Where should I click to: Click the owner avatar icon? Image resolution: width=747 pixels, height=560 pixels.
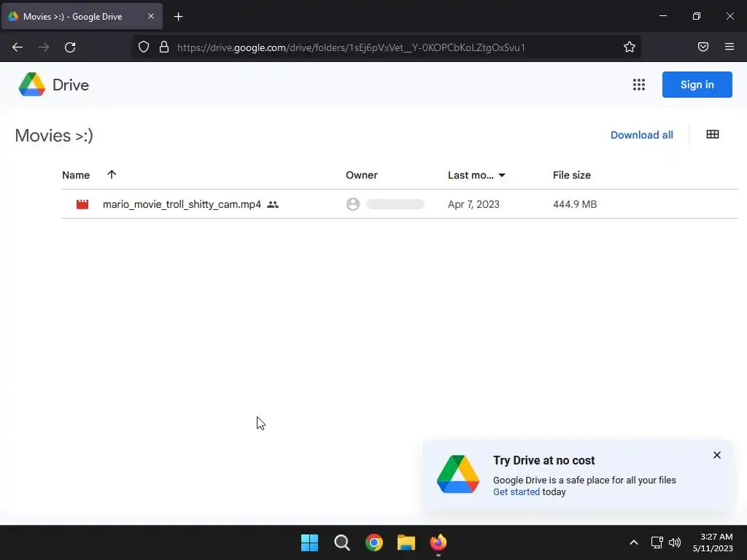tap(353, 204)
